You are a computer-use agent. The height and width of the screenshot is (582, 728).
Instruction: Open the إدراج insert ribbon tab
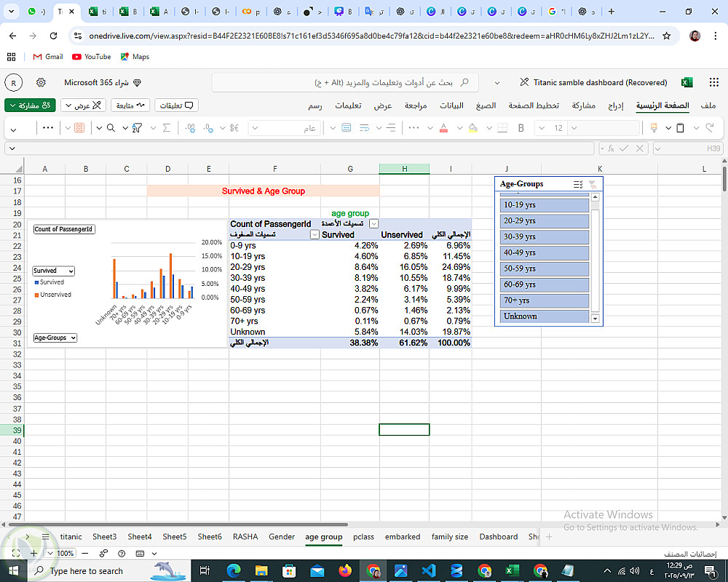click(616, 105)
